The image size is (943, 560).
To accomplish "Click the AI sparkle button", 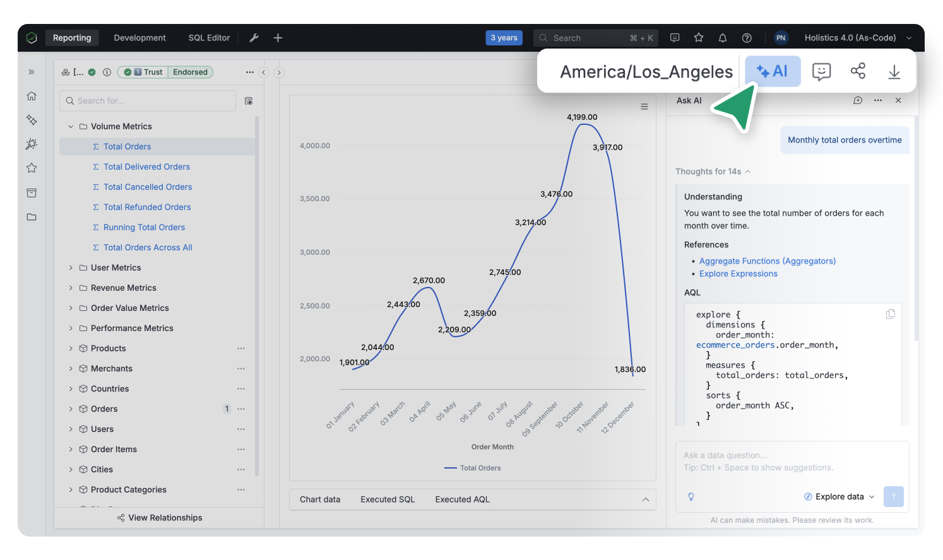I will (772, 71).
